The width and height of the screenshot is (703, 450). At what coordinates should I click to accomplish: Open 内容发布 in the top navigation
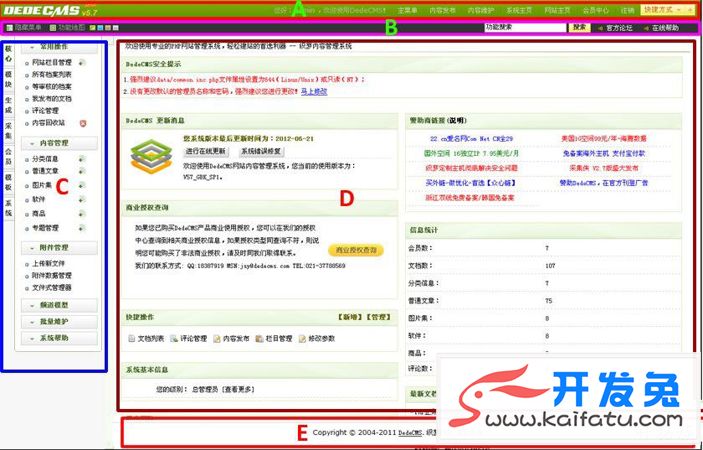pos(443,10)
